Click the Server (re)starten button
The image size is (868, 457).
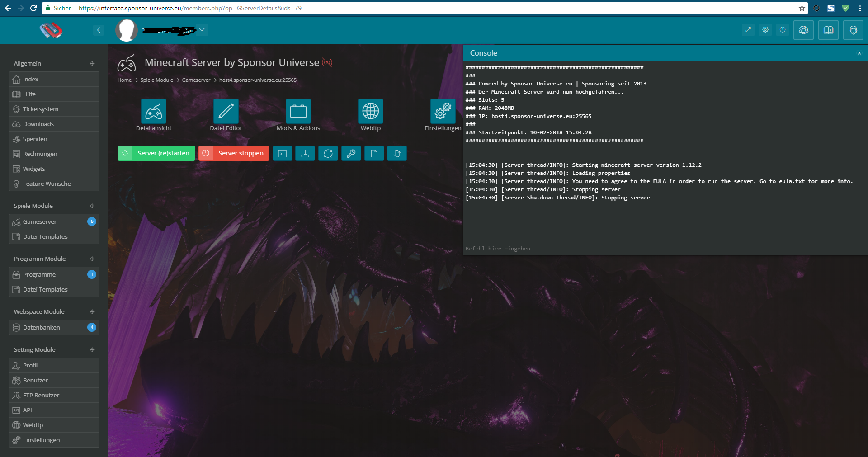[156, 153]
